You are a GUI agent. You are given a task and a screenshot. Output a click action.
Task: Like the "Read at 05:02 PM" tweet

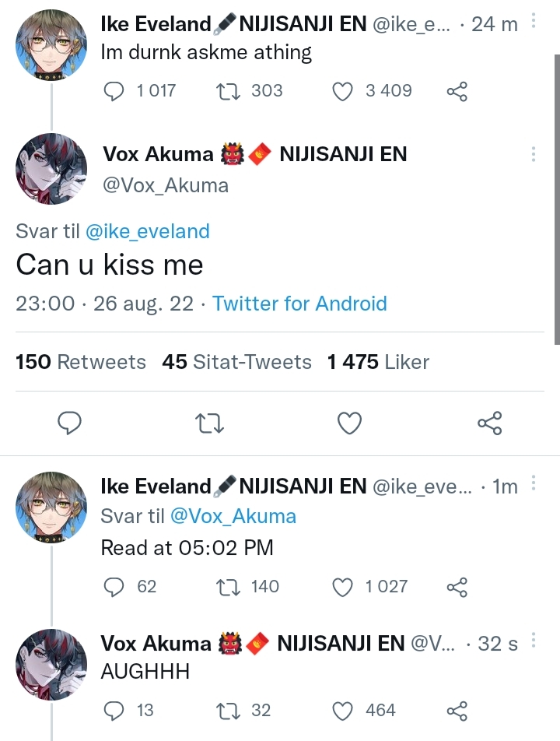343,587
